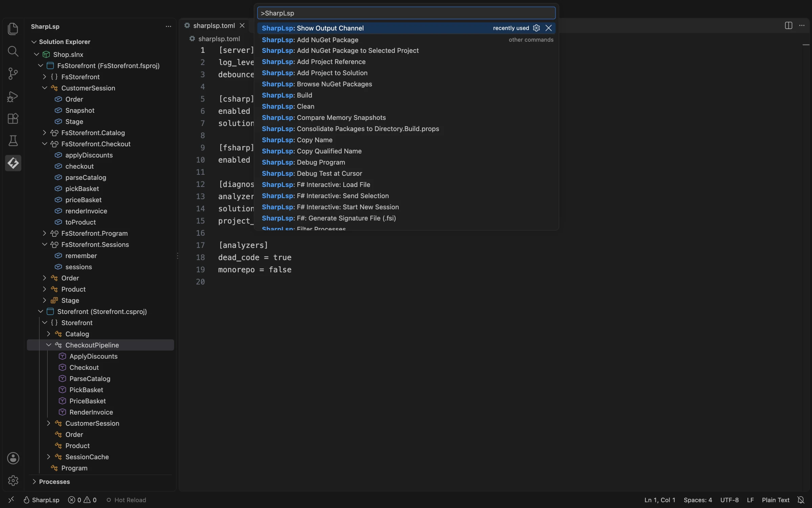This screenshot has width=812, height=508.
Task: Collapse the Shop.slnx node
Action: click(x=36, y=55)
